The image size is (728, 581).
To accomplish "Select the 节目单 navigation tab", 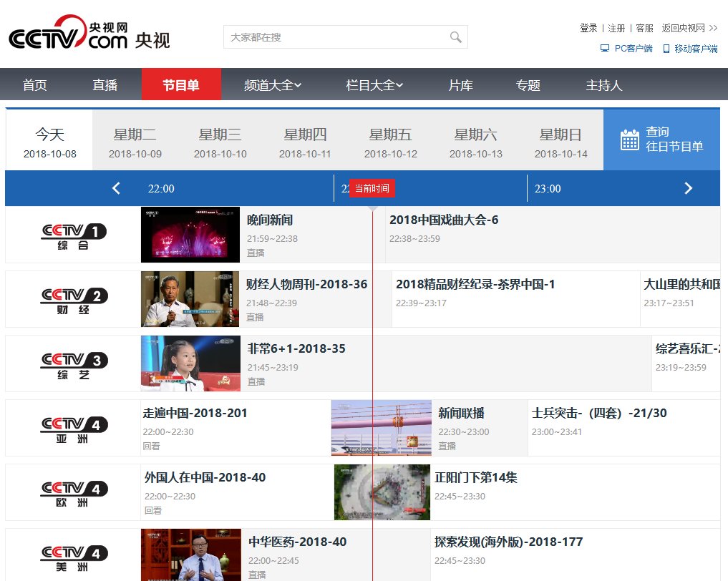I will [x=181, y=84].
